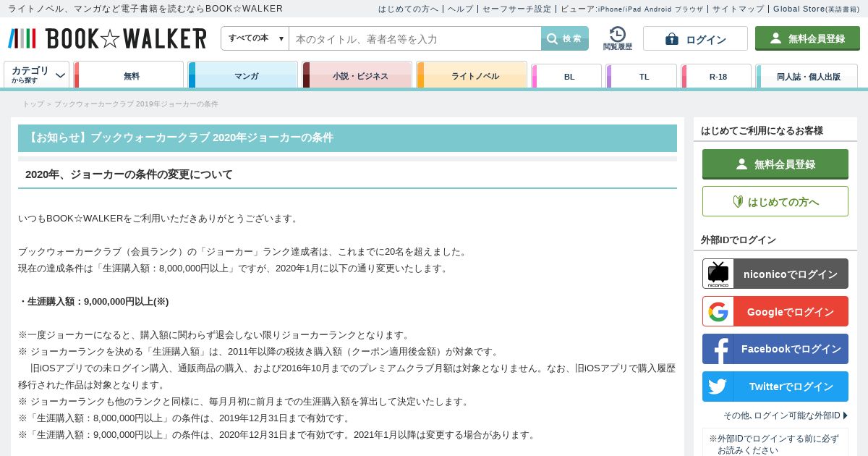This screenshot has width=868, height=456.
Task: Click the 外部IDでログインする前に必ずお読みください note
Action: coord(774,444)
